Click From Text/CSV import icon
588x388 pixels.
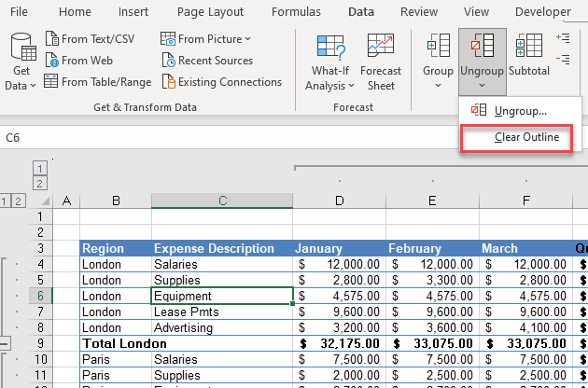point(54,39)
